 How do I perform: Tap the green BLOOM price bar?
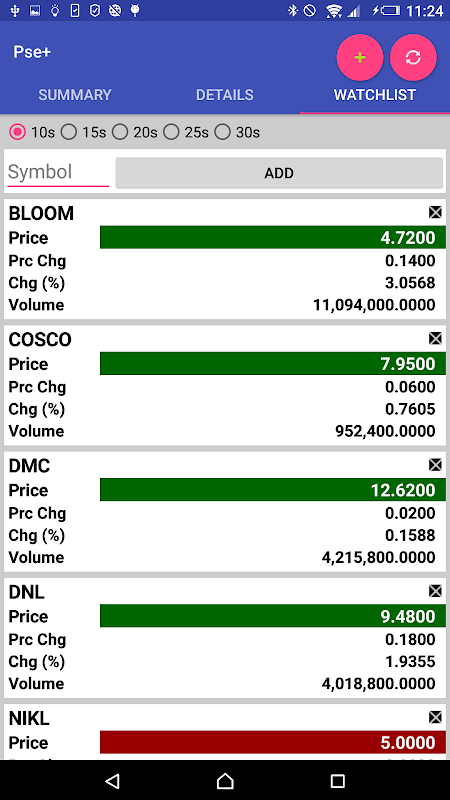coord(273,237)
